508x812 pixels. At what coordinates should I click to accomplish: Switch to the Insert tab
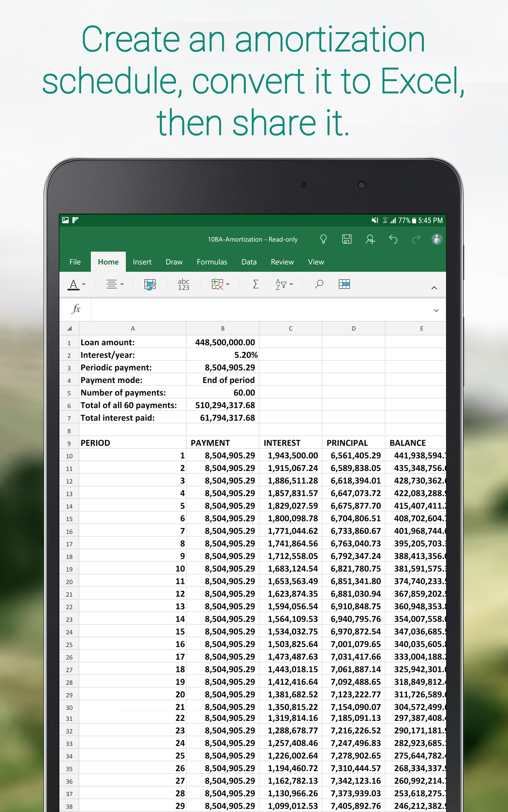click(x=142, y=262)
